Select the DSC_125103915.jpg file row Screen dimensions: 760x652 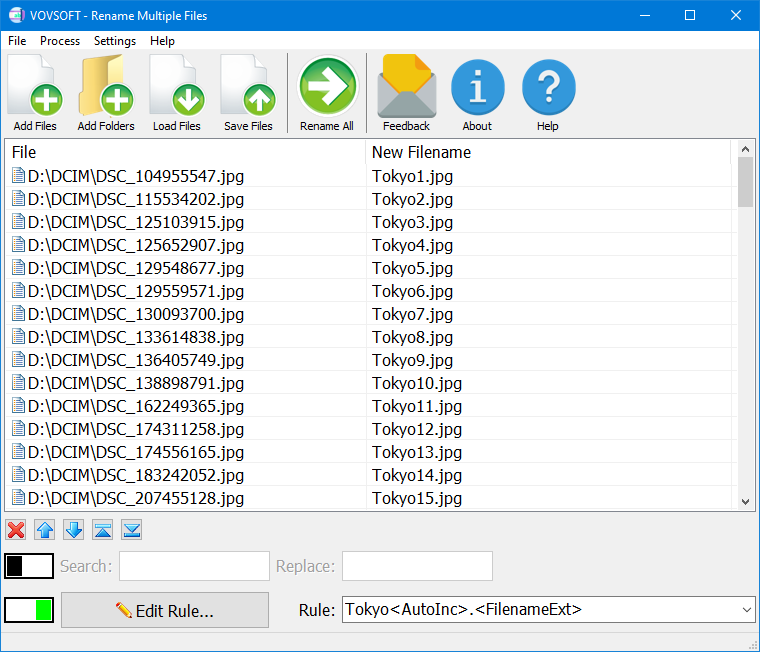pos(136,222)
